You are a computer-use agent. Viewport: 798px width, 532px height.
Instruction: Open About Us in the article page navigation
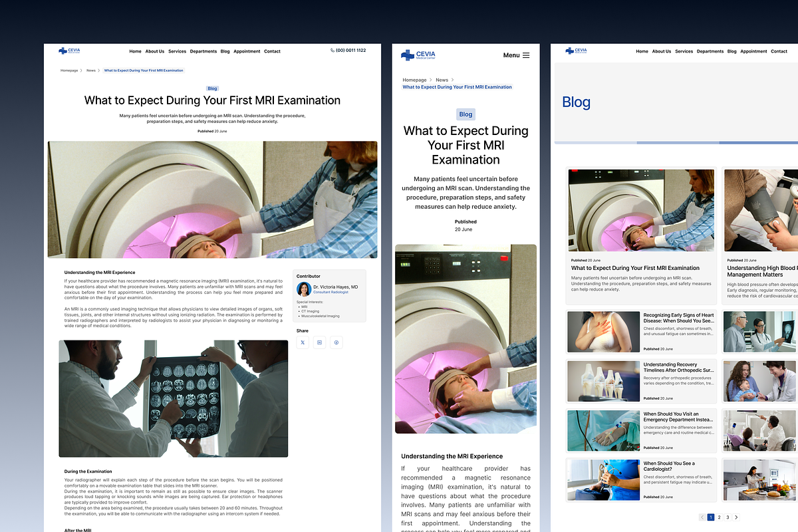click(155, 51)
